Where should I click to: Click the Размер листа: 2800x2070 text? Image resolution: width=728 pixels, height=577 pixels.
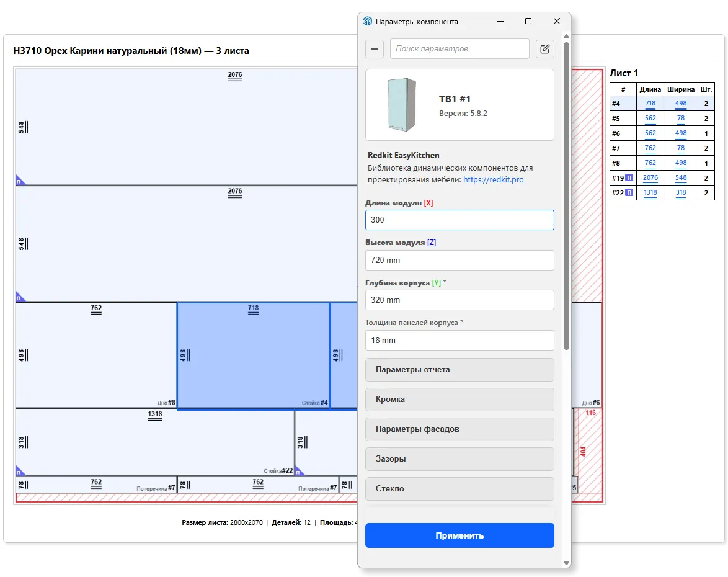pos(222,522)
